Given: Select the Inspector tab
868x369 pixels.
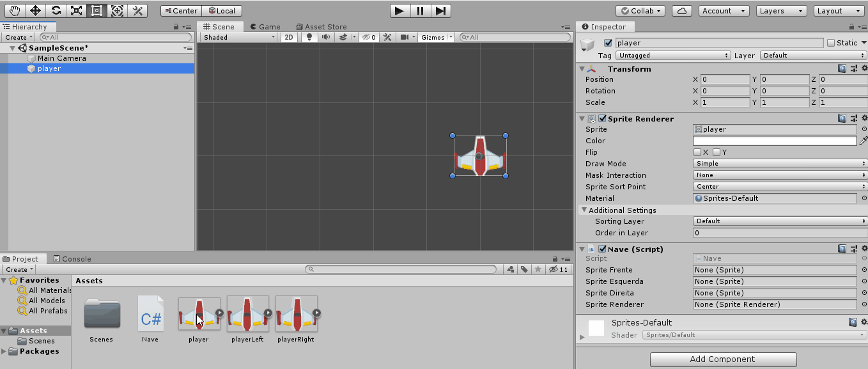Looking at the screenshot, I should [x=605, y=27].
